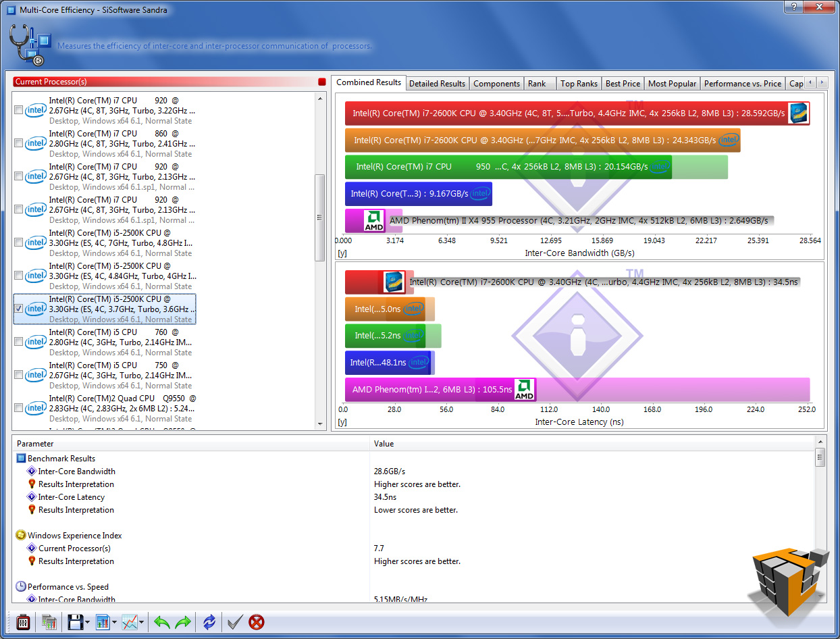Viewport: 840px width, 639px height.
Task: Click the AMD logo on the bandwidth chart
Action: tap(374, 220)
